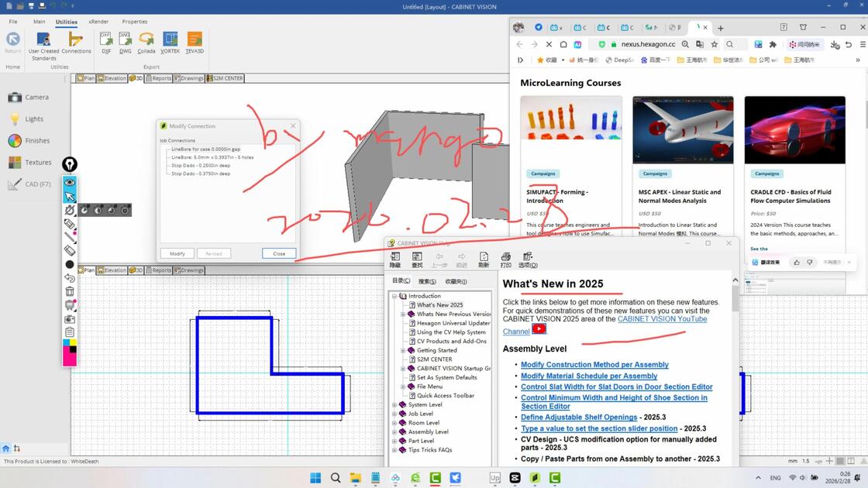The image size is (868, 488).
Task: Switch to the xRender ribbon tab
Action: point(98,22)
